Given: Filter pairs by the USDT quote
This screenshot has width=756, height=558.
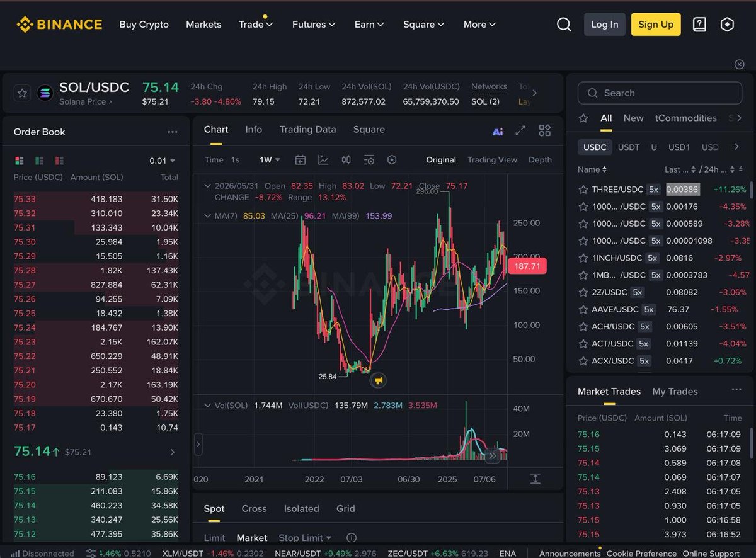Looking at the screenshot, I should pos(629,147).
